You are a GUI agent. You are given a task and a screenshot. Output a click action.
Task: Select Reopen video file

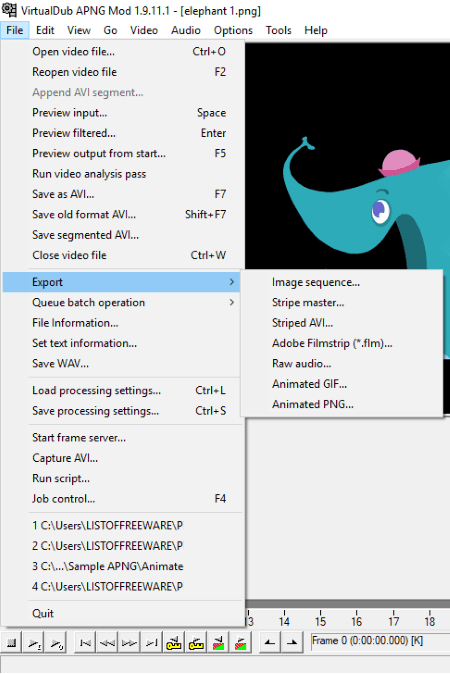click(123, 72)
